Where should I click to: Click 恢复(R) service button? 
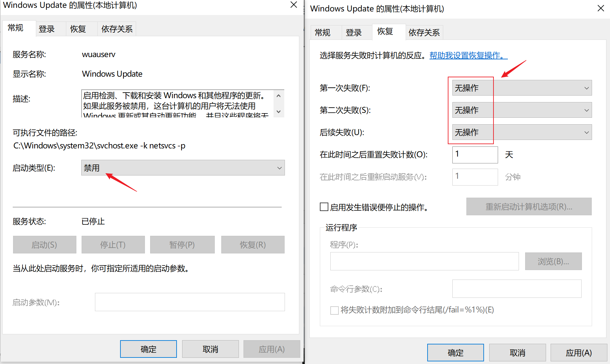(253, 245)
